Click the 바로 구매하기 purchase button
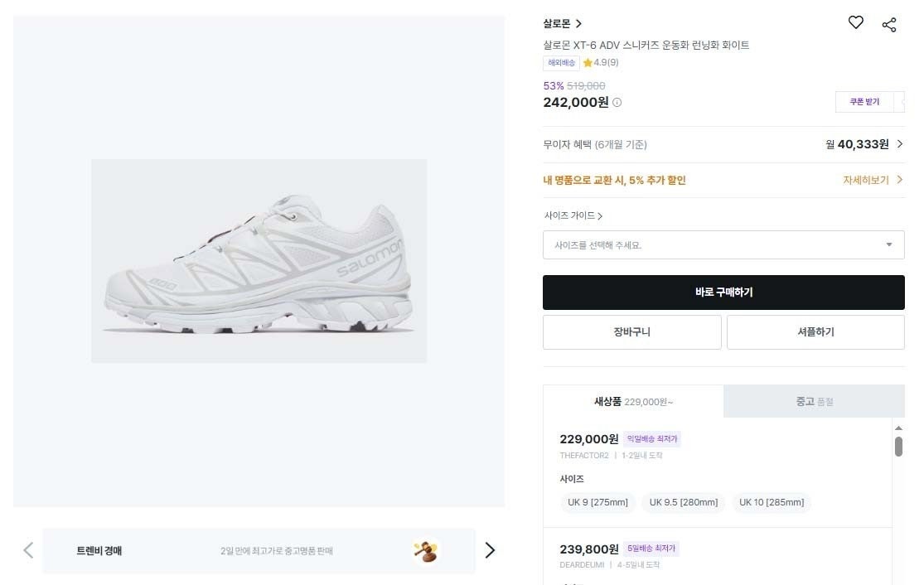The image size is (924, 585). 723,292
